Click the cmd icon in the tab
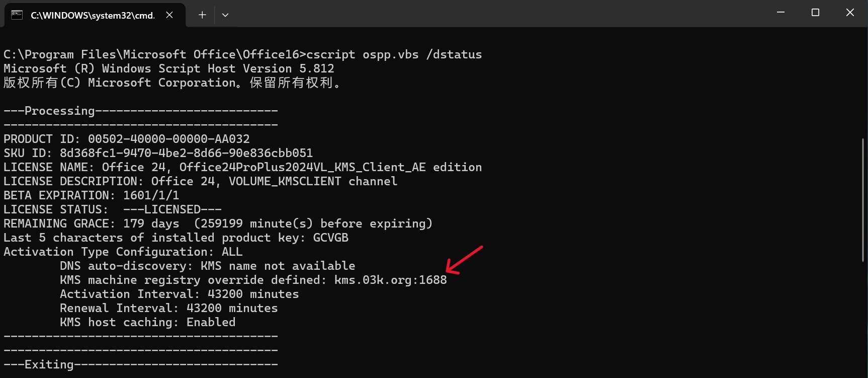 (17, 15)
